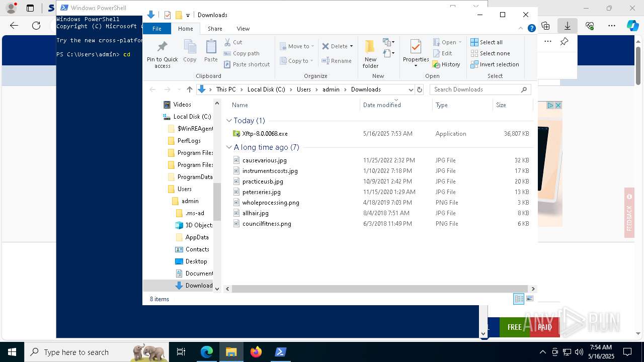Viewport: 644px width, 362px height.
Task: Open Windows Start menu
Action: [12, 352]
